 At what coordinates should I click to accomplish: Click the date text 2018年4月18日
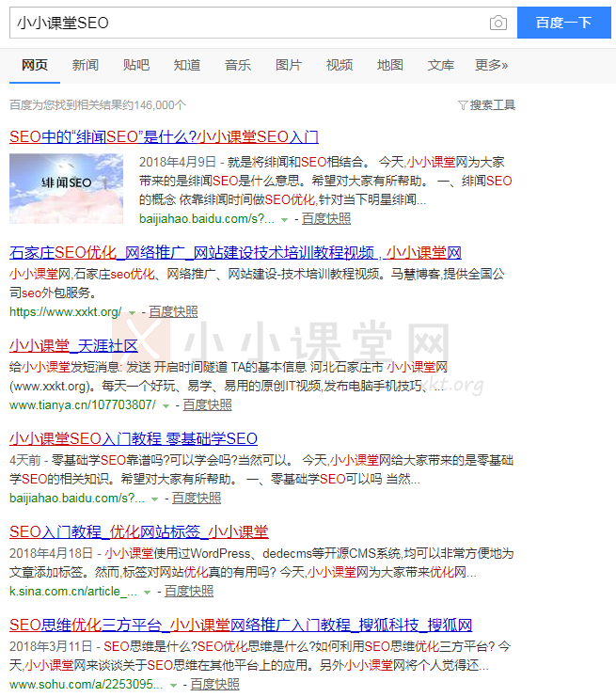coord(51,553)
